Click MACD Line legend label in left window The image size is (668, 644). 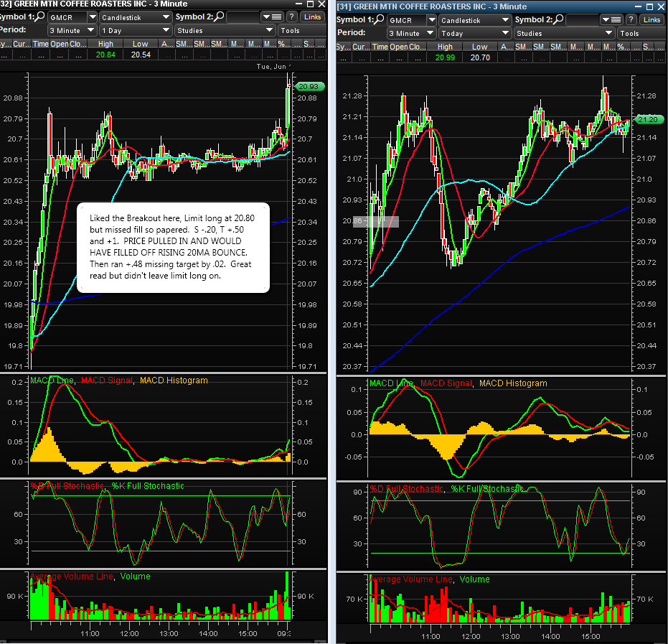tap(52, 381)
